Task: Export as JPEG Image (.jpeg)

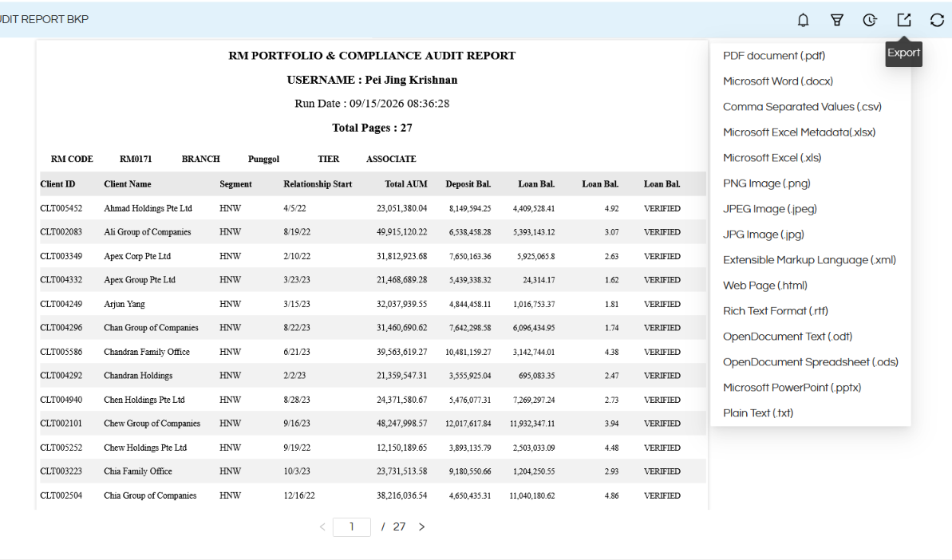Action: (770, 209)
